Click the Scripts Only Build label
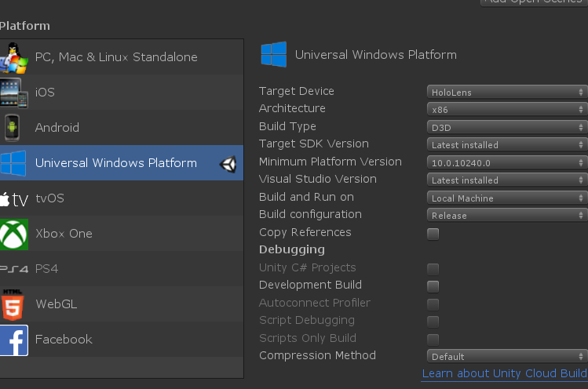The image size is (588, 389). point(308,338)
